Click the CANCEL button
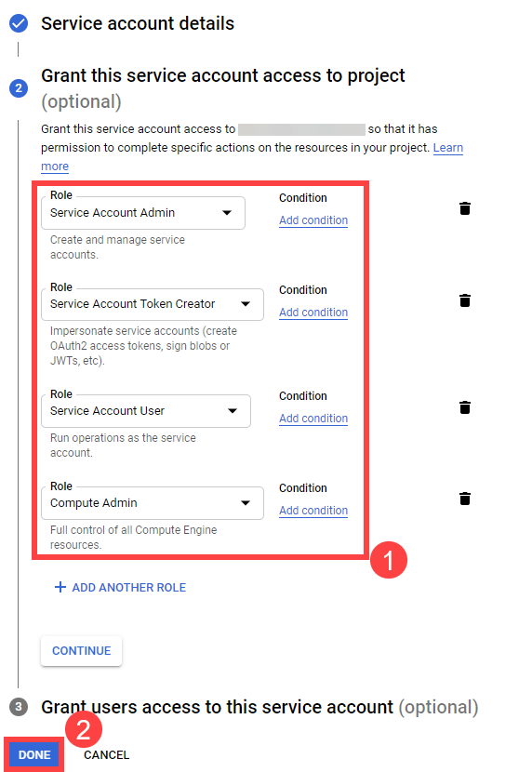Image resolution: width=532 pixels, height=772 pixels. [x=106, y=754]
